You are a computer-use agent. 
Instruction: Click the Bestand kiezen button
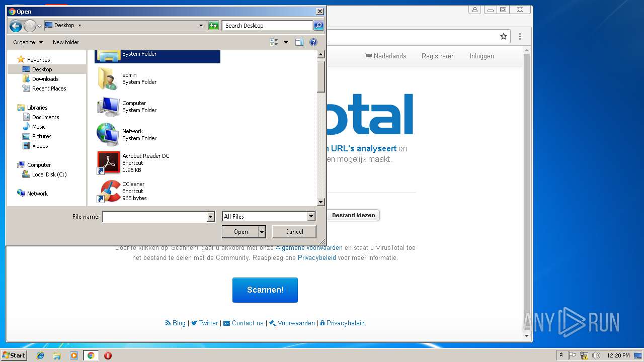click(353, 215)
